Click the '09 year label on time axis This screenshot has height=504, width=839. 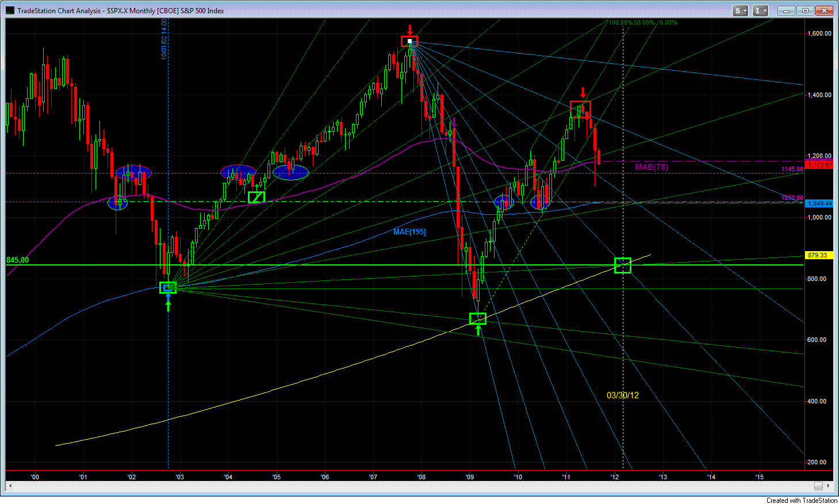click(470, 477)
